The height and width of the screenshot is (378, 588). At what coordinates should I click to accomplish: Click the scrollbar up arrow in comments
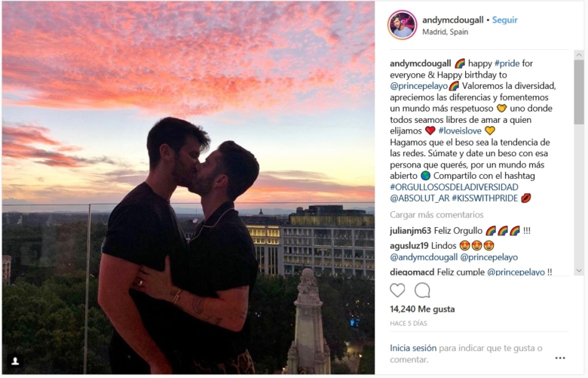579,55
